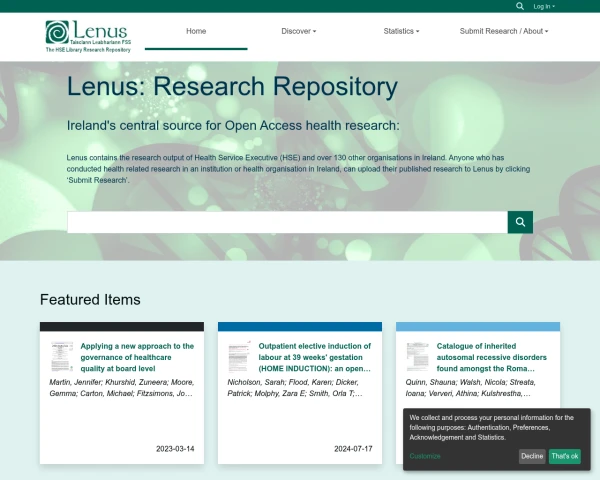Image resolution: width=600 pixels, height=480 pixels.
Task: Open 'Applying a new approach to the governance' article
Action: [137, 357]
